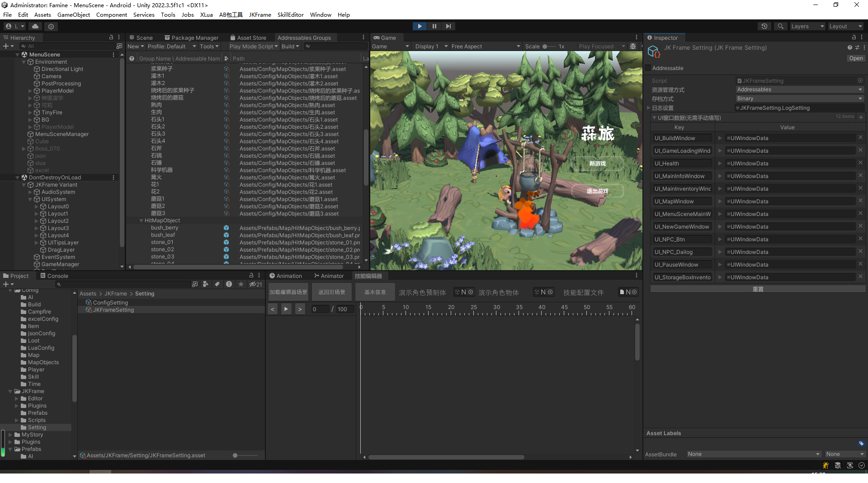
Task: Switch to the Package Manager tab
Action: [x=191, y=38]
